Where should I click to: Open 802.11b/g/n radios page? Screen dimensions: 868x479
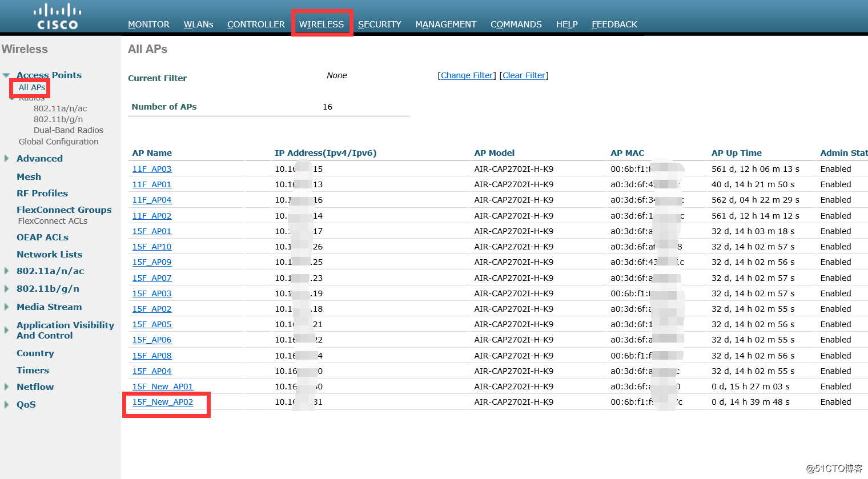(x=58, y=119)
